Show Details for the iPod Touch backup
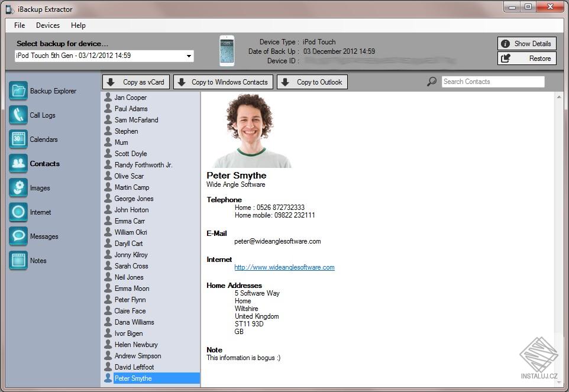This screenshot has height=392, width=569. (x=526, y=43)
